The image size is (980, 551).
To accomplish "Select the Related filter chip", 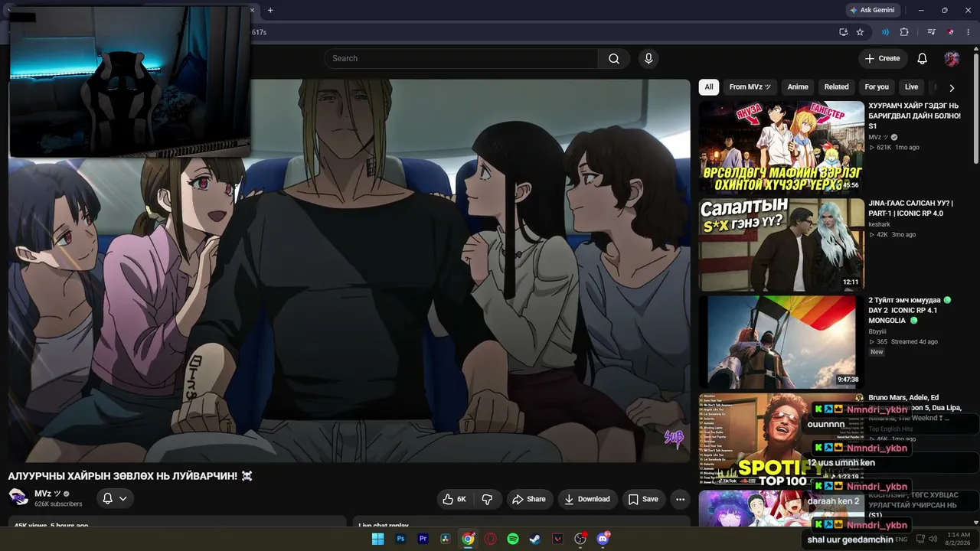I will (836, 87).
